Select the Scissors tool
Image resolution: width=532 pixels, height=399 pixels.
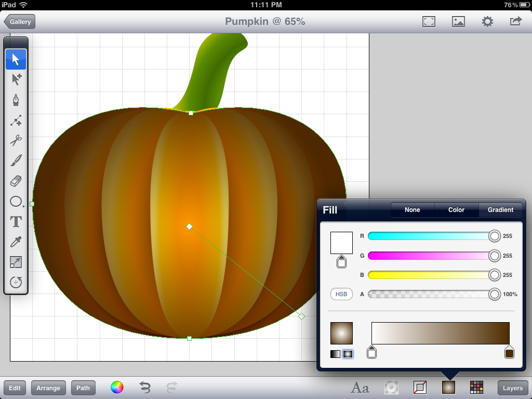(16, 141)
